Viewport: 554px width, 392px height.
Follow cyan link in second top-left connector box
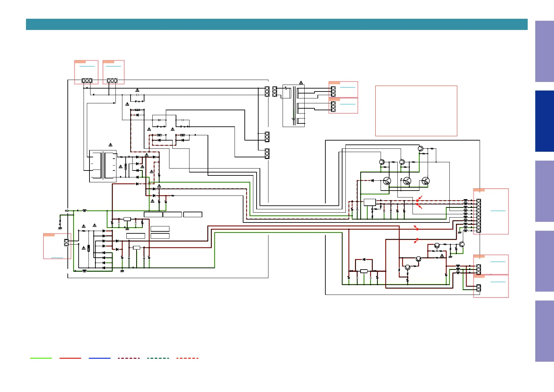(113, 66)
